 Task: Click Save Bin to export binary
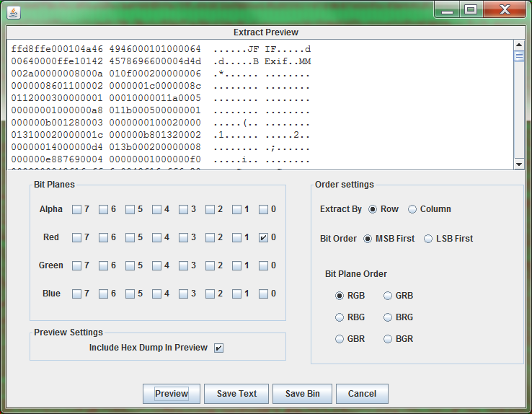coord(302,394)
